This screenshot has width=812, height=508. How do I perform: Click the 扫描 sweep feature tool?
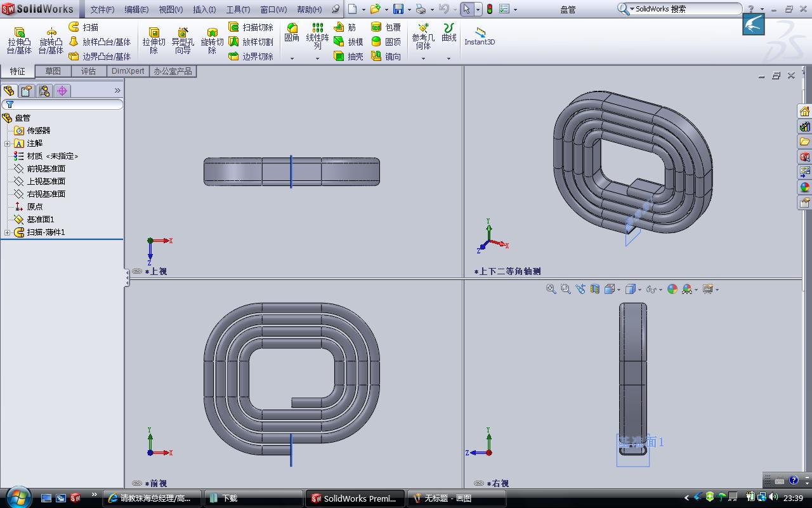pyautogui.click(x=83, y=27)
